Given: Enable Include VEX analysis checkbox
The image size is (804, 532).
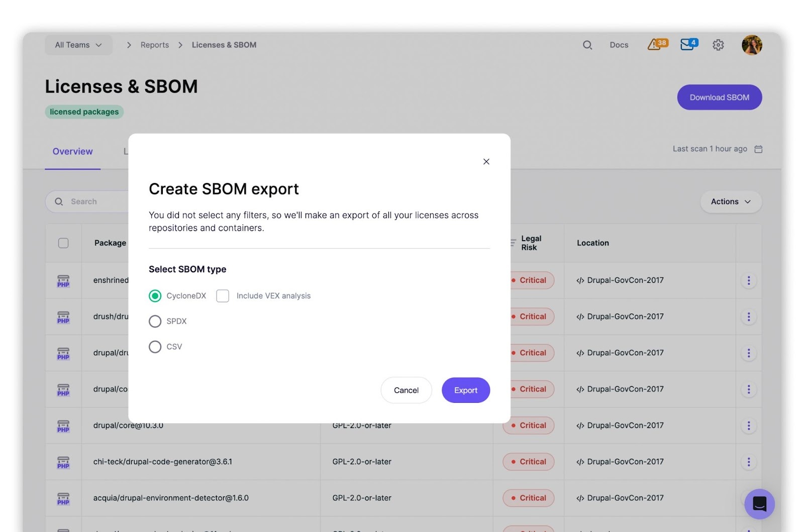Looking at the screenshot, I should 223,296.
